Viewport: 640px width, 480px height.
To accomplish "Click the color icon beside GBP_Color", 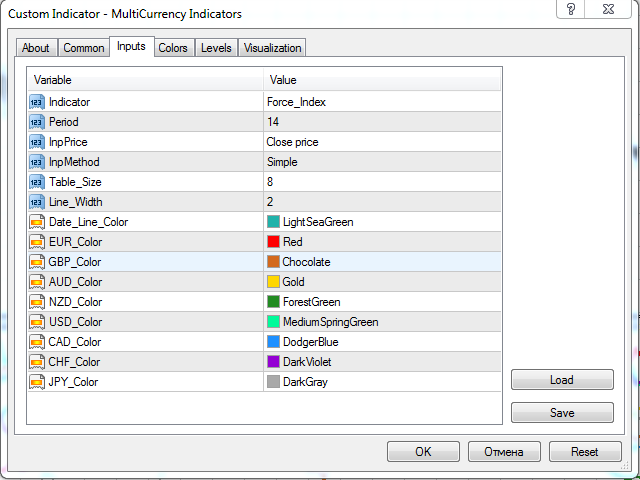I will pos(37,262).
